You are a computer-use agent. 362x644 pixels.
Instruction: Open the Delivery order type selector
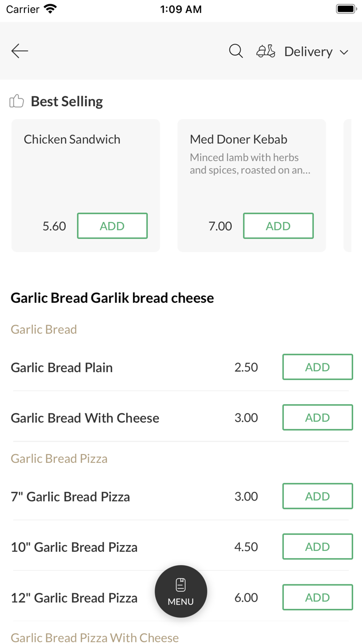(308, 52)
